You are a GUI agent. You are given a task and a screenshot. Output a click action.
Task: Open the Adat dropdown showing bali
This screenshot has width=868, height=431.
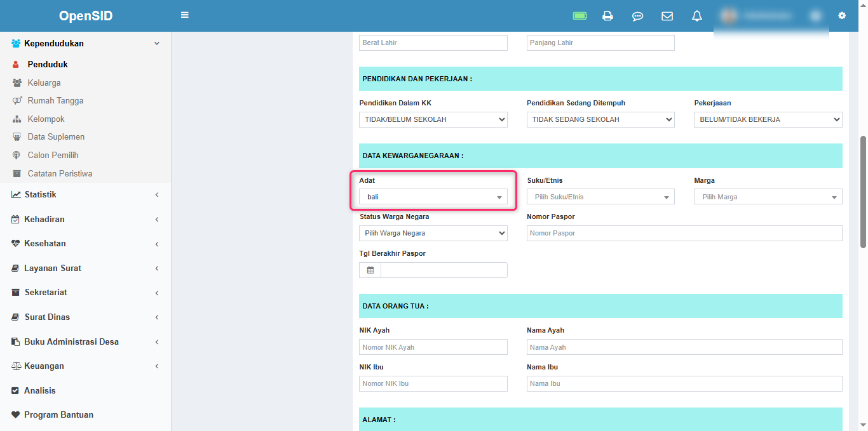click(x=433, y=197)
